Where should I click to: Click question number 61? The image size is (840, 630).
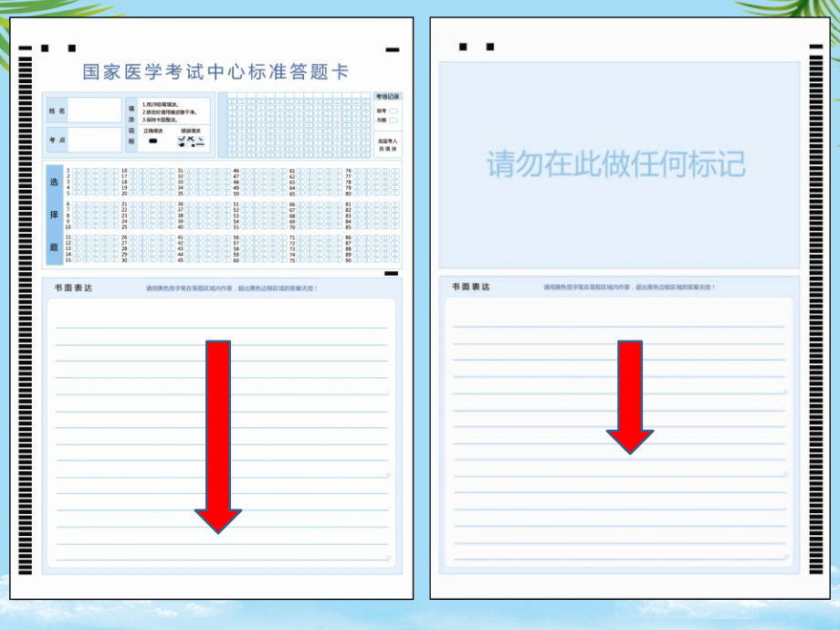[x=292, y=171]
